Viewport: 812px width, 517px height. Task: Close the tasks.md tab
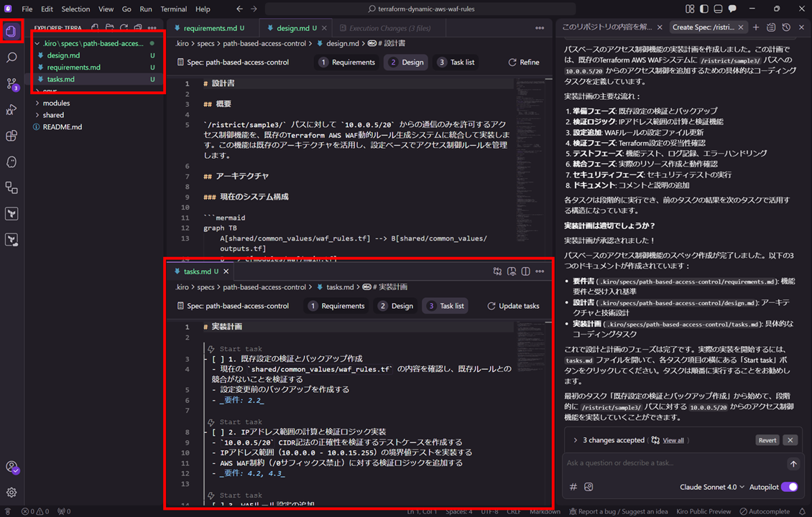coord(226,271)
